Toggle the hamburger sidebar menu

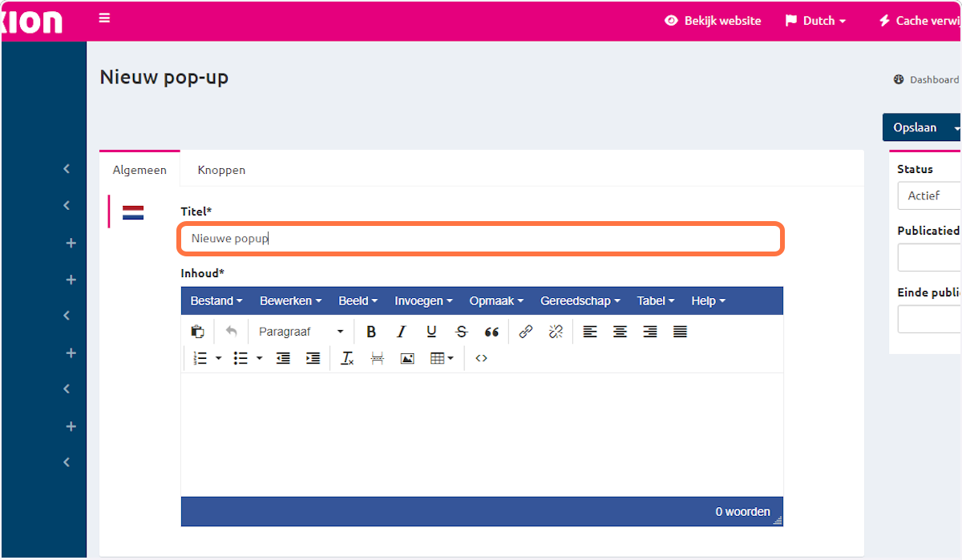(104, 18)
